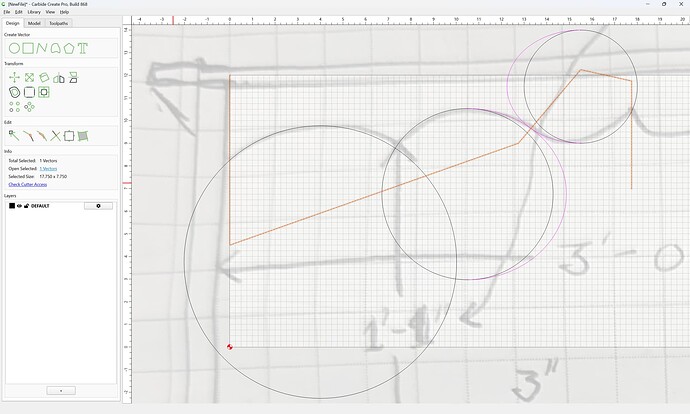The image size is (690, 414).
Task: Select the Polygon creation tool
Action: (69, 48)
